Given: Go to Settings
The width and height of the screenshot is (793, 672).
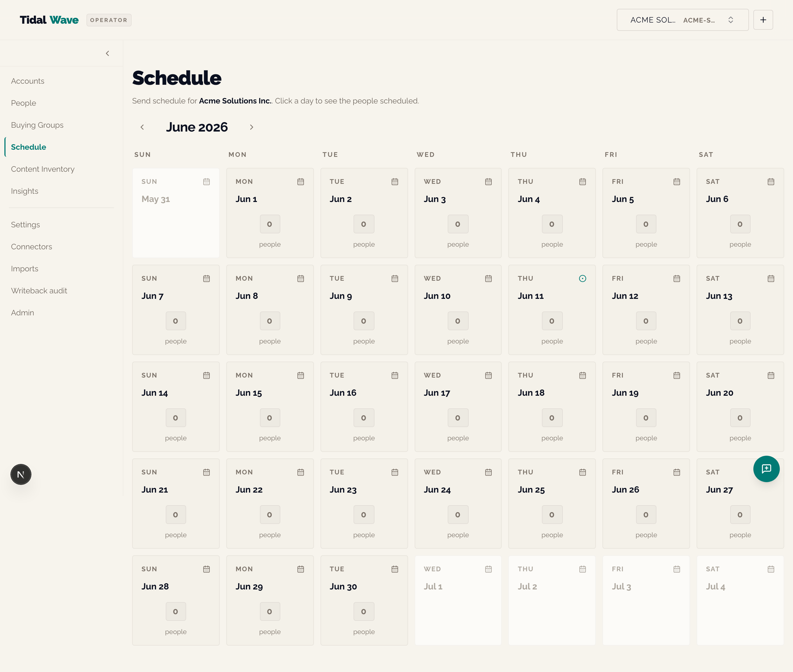Looking at the screenshot, I should [26, 225].
